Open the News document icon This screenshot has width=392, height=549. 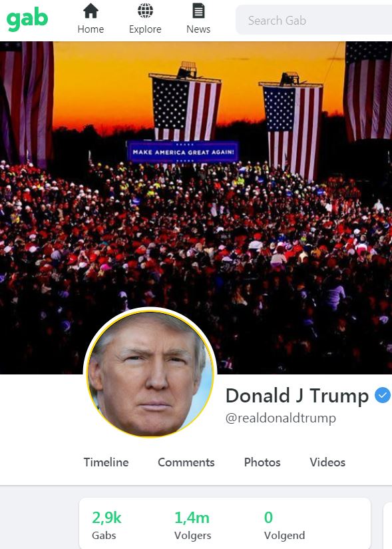point(198,11)
